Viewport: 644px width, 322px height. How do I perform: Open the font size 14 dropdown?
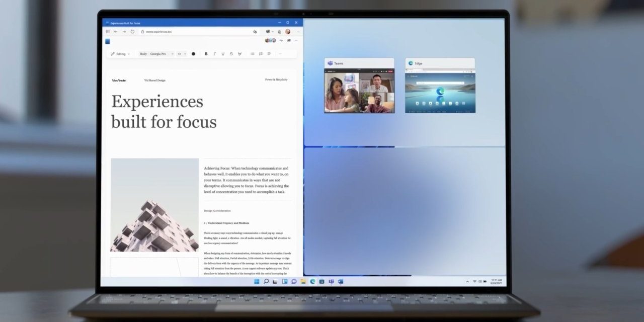pyautogui.click(x=182, y=54)
